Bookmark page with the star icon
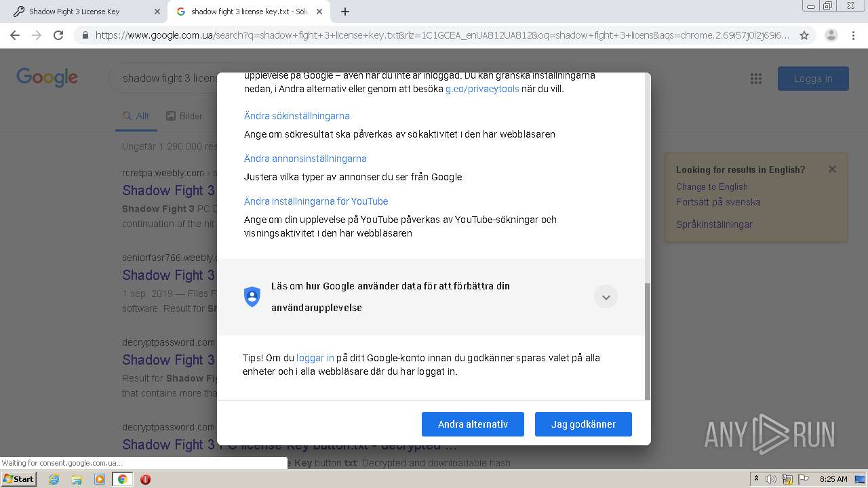 click(x=804, y=35)
